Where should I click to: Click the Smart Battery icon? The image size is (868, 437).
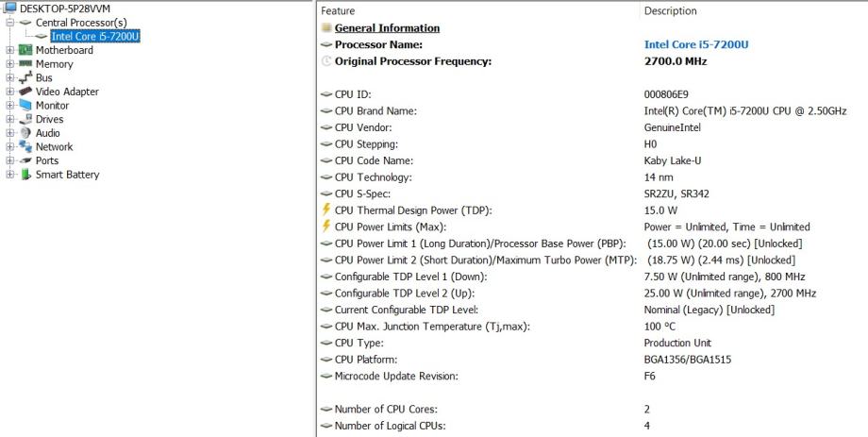pyautogui.click(x=25, y=175)
